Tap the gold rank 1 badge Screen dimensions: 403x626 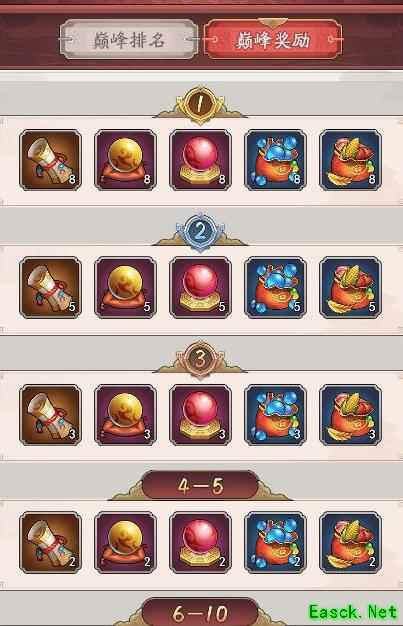coord(200,103)
